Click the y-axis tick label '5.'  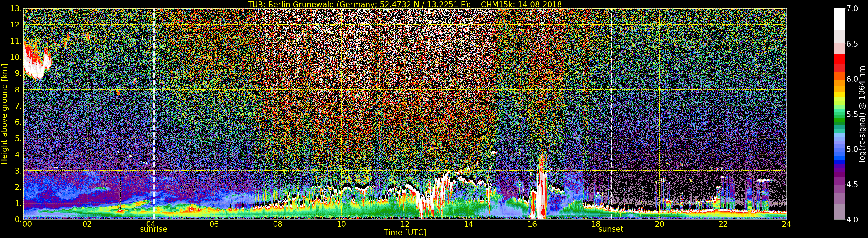point(18,138)
